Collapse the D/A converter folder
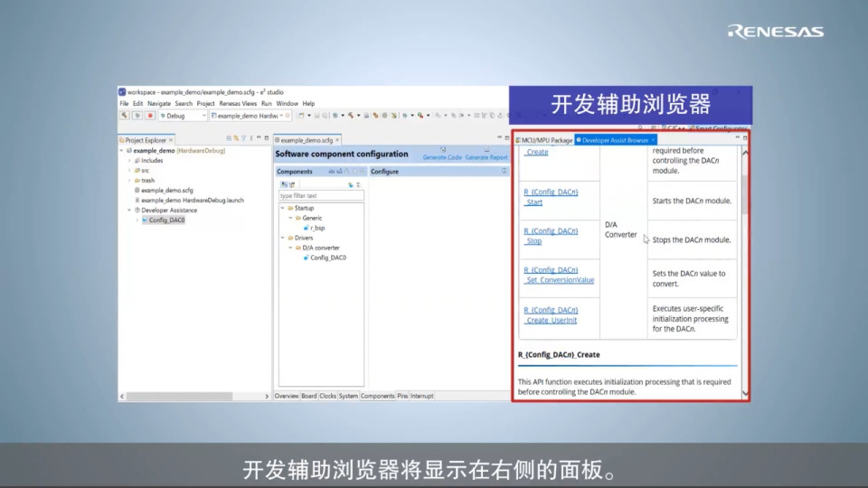The image size is (868, 488). click(x=290, y=248)
